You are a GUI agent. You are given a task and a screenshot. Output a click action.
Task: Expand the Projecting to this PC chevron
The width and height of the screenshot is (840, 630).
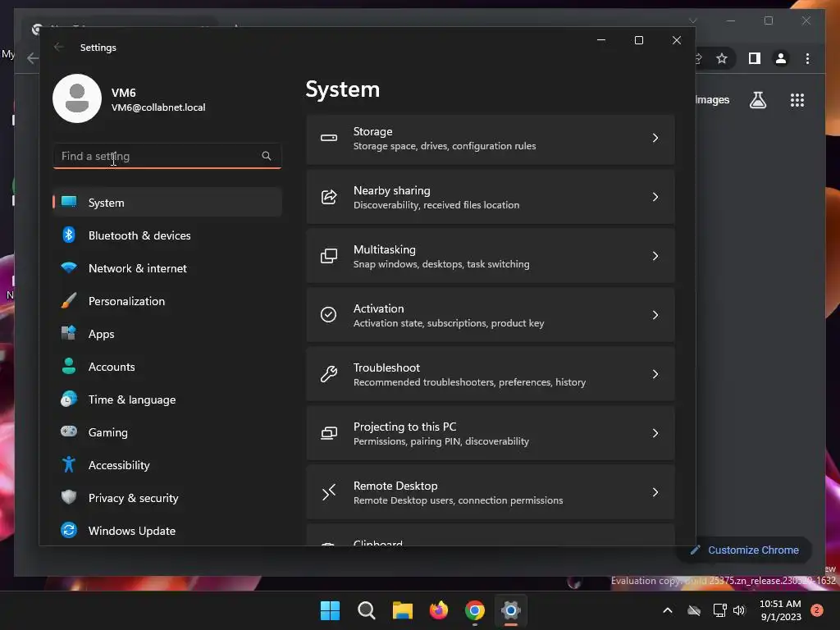pos(655,433)
